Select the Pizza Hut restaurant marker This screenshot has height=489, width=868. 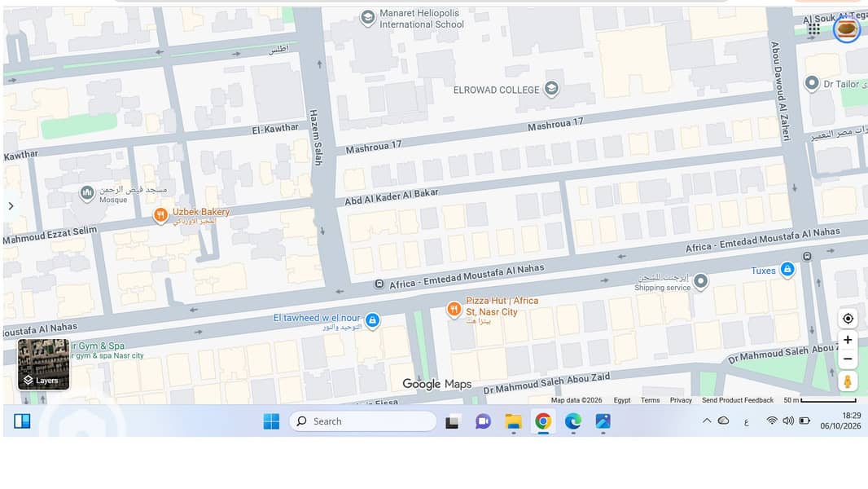(454, 309)
